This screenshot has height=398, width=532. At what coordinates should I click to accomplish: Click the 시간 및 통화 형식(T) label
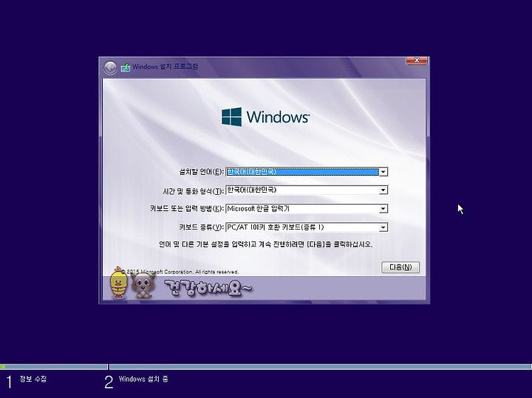click(x=193, y=191)
